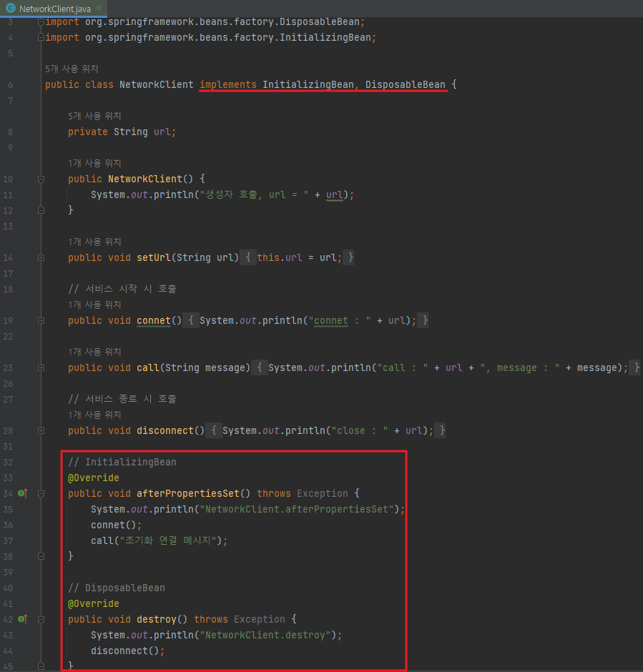The height and width of the screenshot is (672, 643).
Task: Click the "초기화 연결 메시지" string on line 37
Action: click(x=167, y=540)
